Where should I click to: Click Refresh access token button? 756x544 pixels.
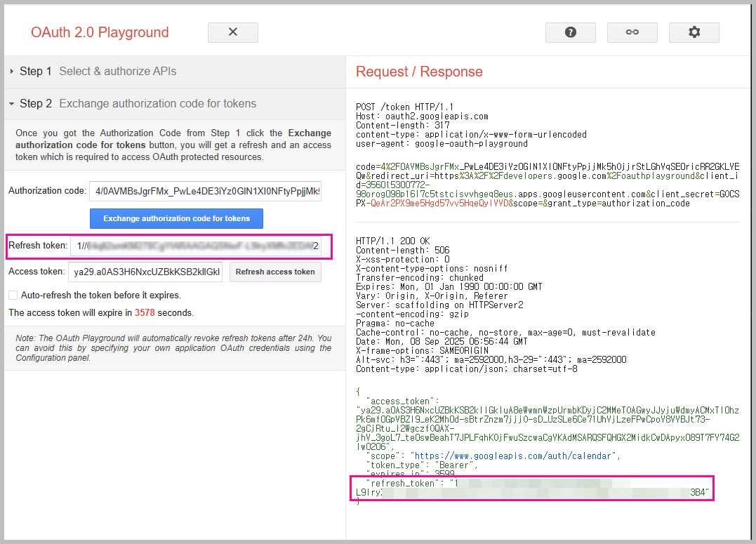pos(275,272)
